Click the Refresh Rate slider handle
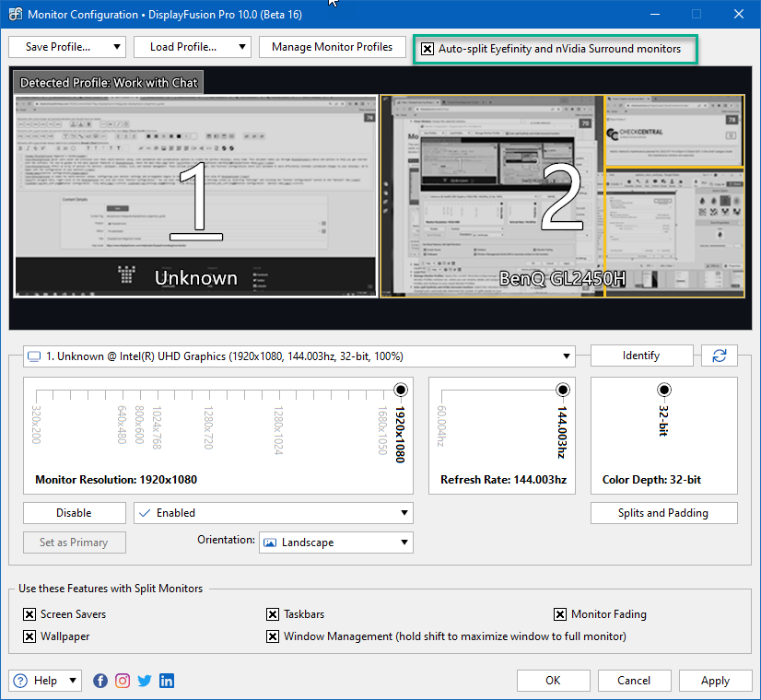 563,390
